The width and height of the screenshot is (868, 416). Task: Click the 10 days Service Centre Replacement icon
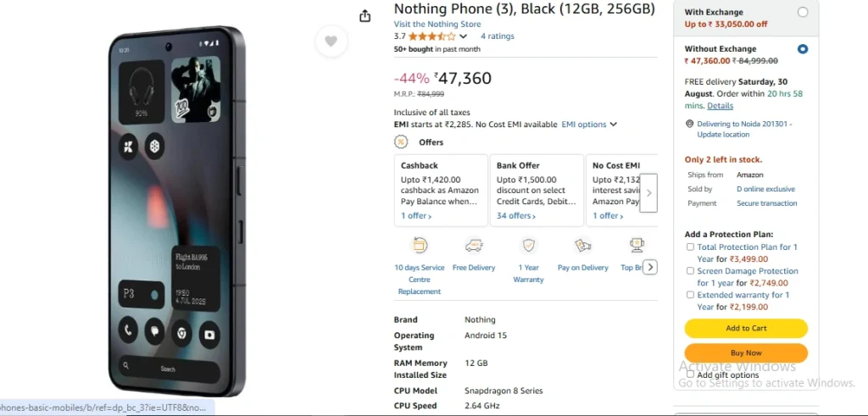[419, 246]
